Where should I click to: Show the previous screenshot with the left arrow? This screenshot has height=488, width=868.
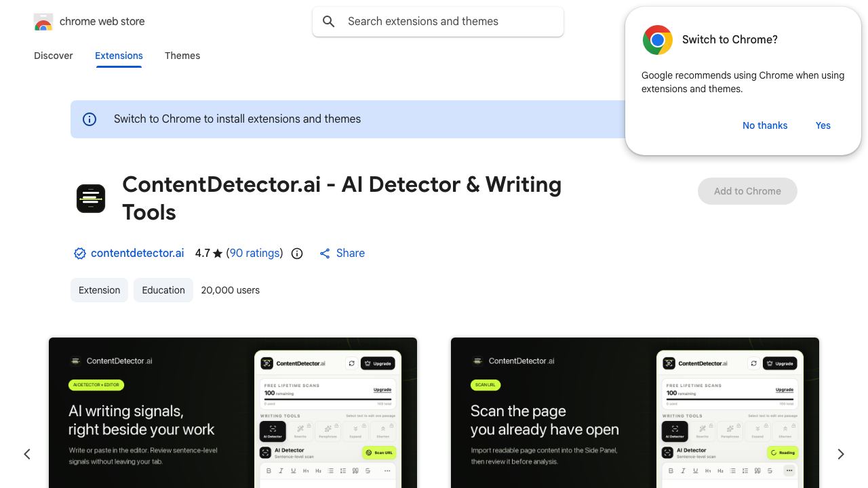click(27, 454)
